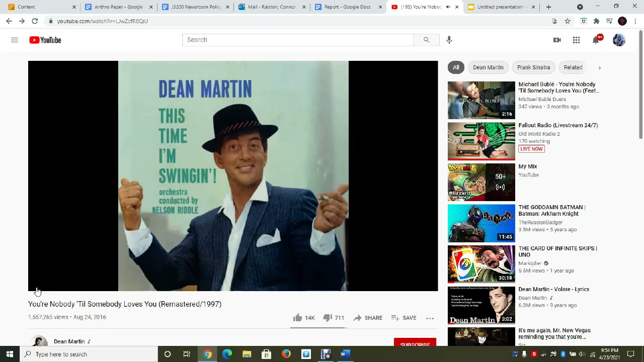Open the account avatar menu
The width and height of the screenshot is (644, 362).
(x=619, y=40)
